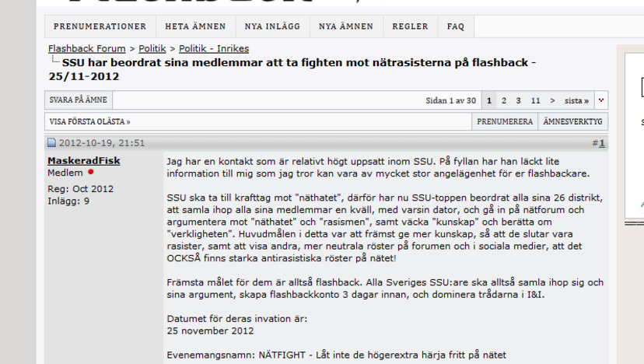Open Politik - Inrikes breadcrumb link
This screenshot has width=644, height=364.
click(x=214, y=48)
